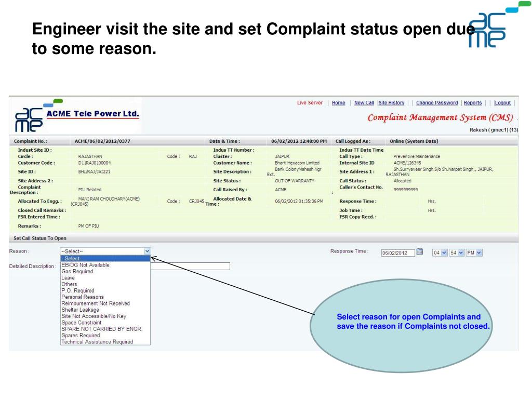
Task: Select 'P.O. Required' reason
Action: pyautogui.click(x=105, y=291)
